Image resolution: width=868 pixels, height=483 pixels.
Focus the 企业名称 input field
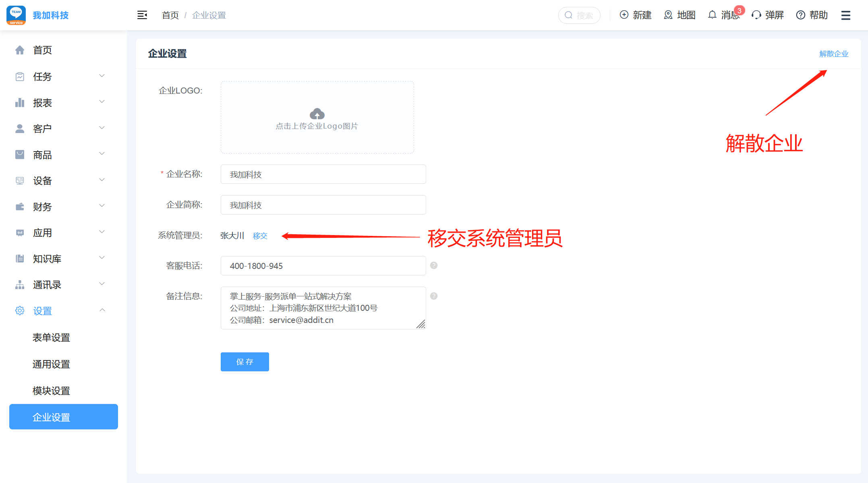pyautogui.click(x=323, y=174)
